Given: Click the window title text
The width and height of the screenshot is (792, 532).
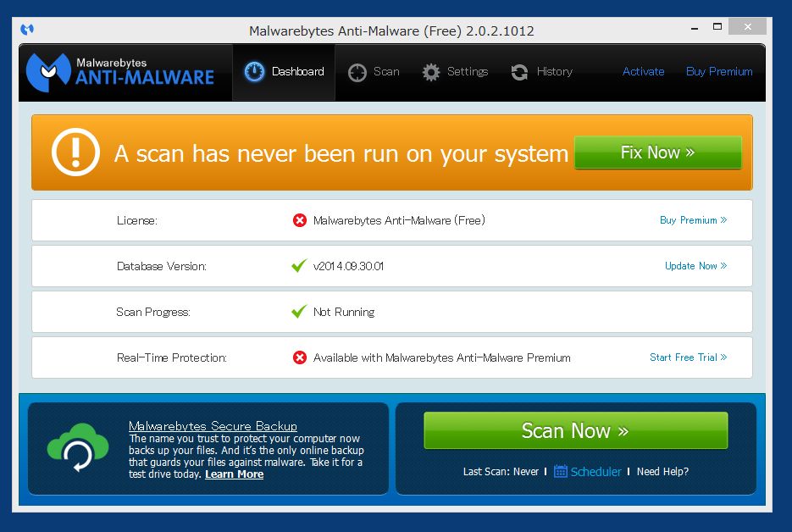Looking at the screenshot, I should [391, 30].
